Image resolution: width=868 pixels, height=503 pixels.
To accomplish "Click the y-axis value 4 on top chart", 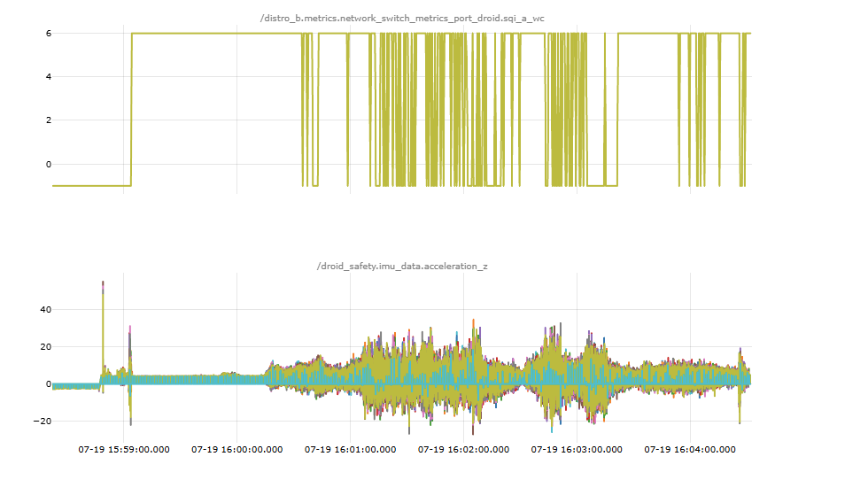I will coord(49,76).
